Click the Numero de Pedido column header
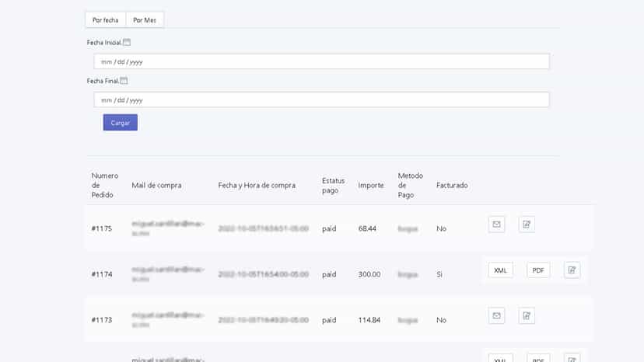The width and height of the screenshot is (644, 362). [x=105, y=185]
